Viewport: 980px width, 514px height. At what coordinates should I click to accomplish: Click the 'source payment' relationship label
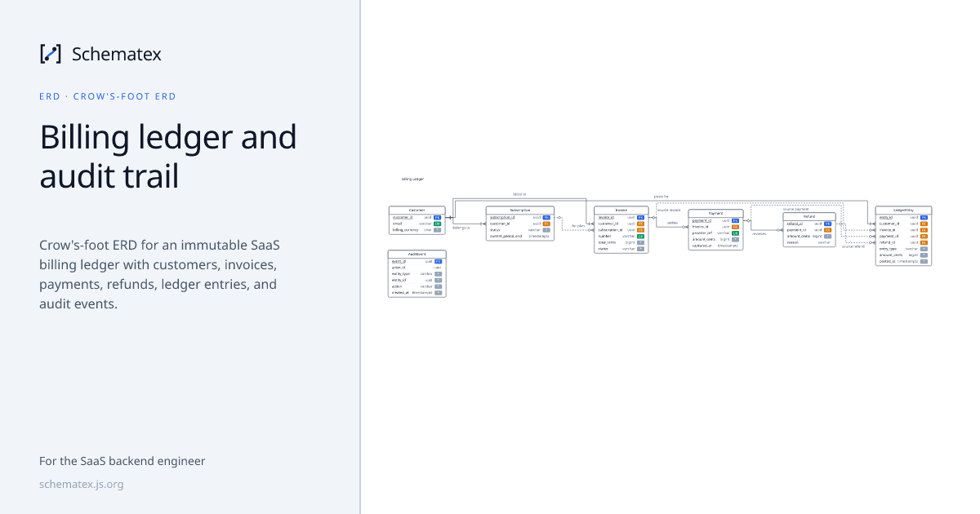point(796,209)
